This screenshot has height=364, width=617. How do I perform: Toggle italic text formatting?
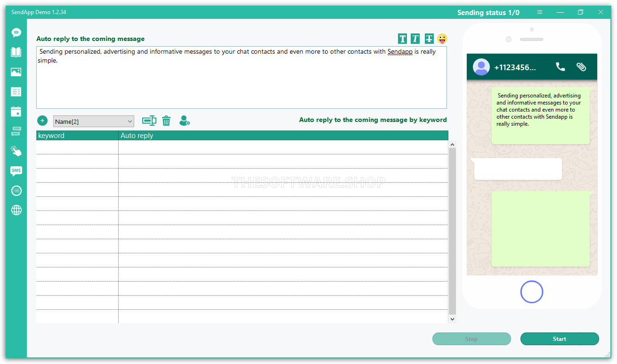(415, 39)
